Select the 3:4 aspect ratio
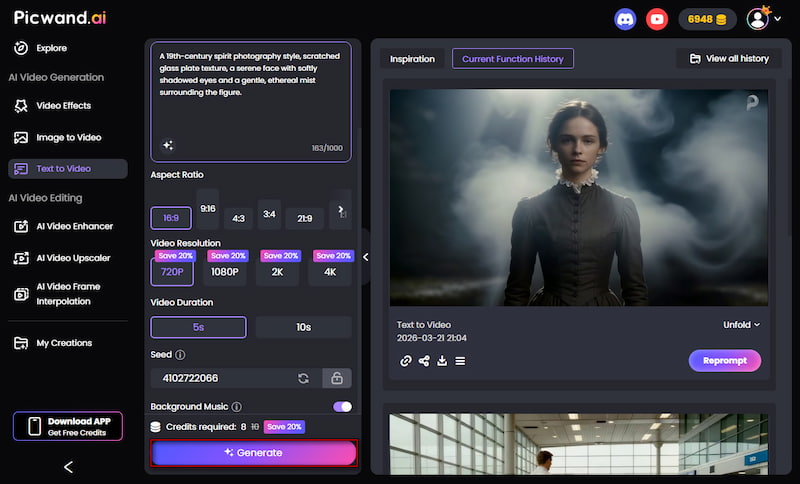800x484 pixels. tap(269, 214)
